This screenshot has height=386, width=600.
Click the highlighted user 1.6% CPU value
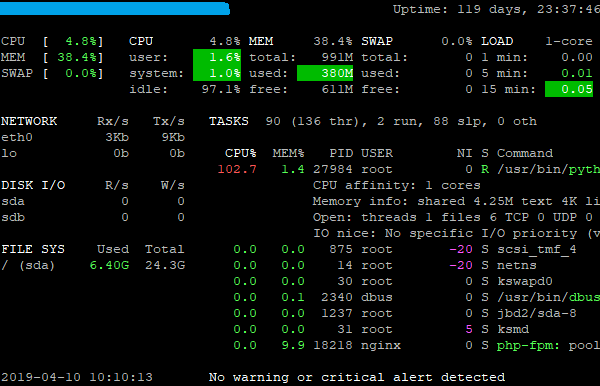pos(217,57)
